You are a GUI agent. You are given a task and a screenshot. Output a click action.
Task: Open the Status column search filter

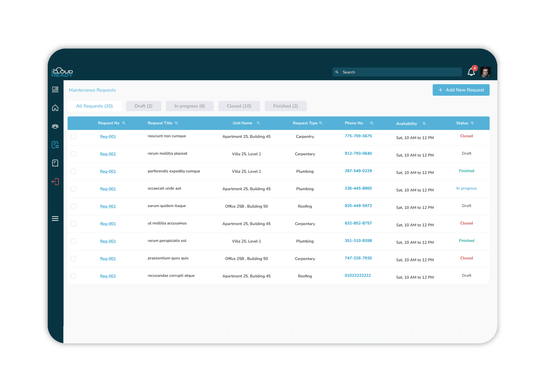point(472,123)
